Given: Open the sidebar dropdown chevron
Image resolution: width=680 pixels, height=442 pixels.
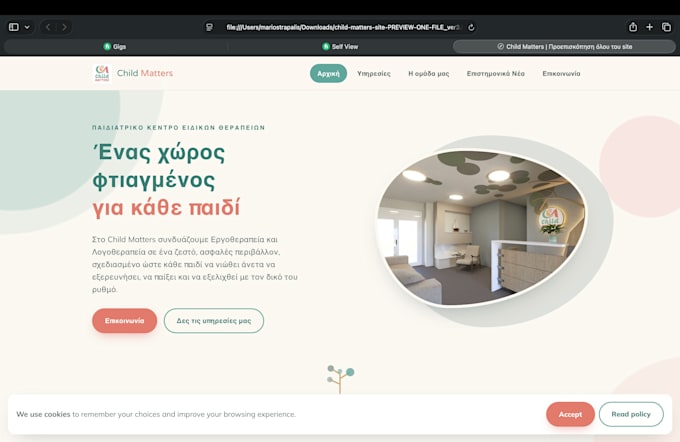Looking at the screenshot, I should click(27, 27).
